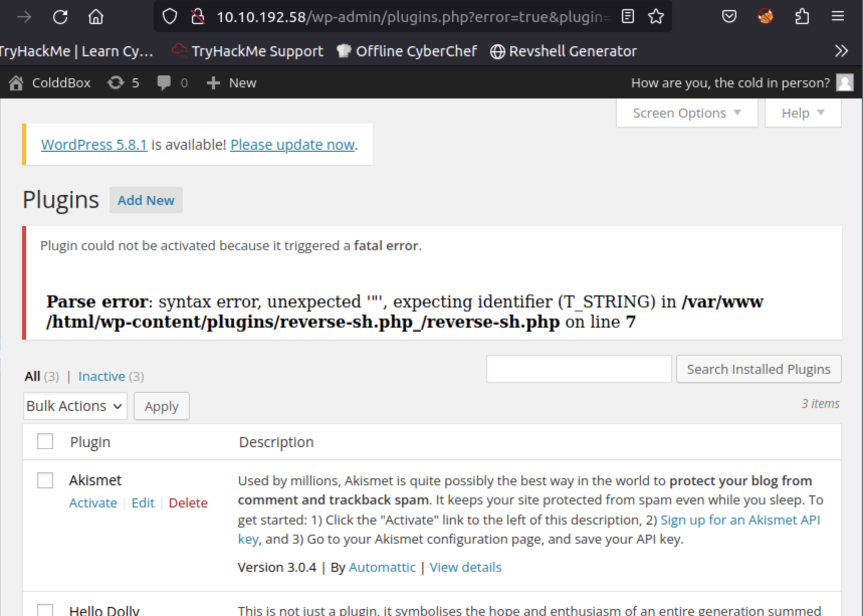Edit the Akismet plugin
Viewport: 863px width, 616px height.
[x=143, y=503]
